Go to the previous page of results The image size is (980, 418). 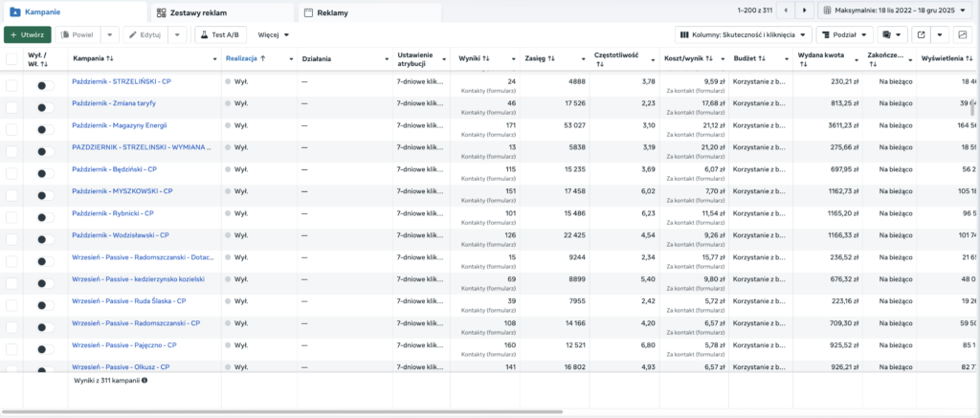tap(785, 11)
